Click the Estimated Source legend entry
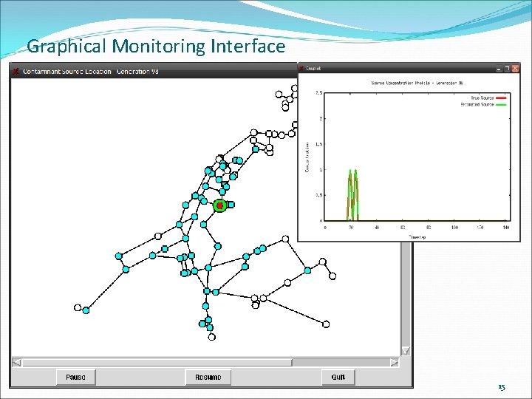 coord(483,105)
